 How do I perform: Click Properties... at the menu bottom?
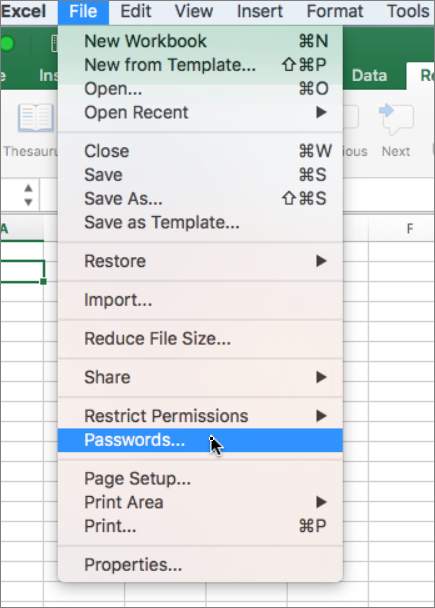pyautogui.click(x=200, y=565)
